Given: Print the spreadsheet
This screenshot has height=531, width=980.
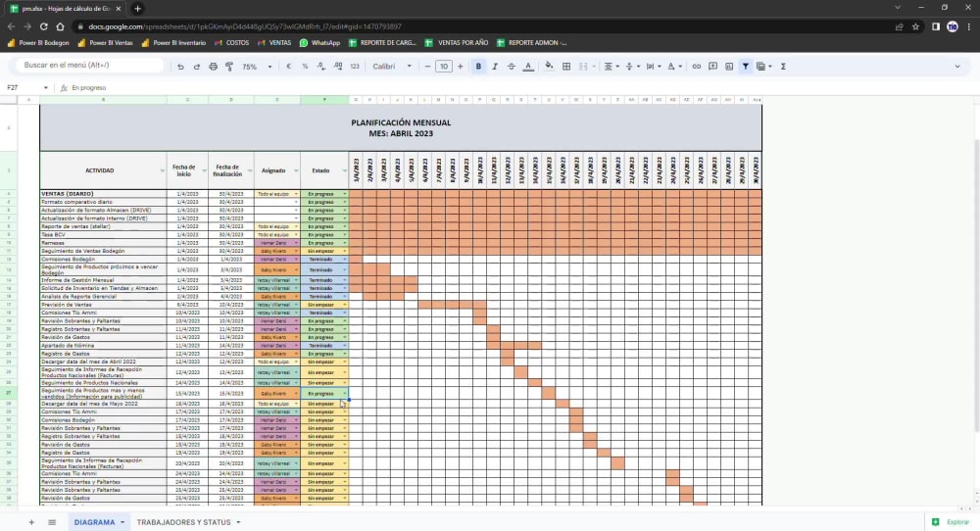Looking at the screenshot, I should (x=213, y=67).
